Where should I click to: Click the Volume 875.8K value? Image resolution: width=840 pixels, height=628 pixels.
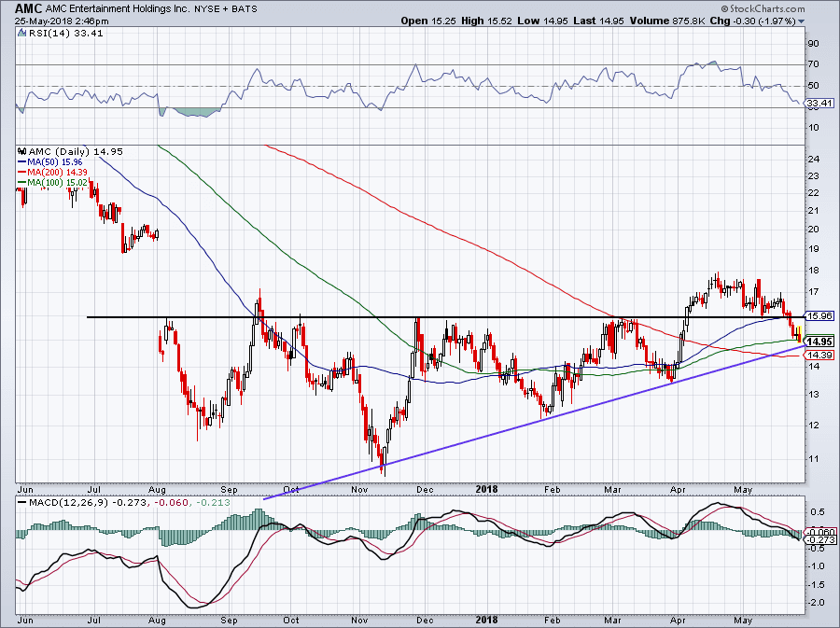pyautogui.click(x=668, y=21)
